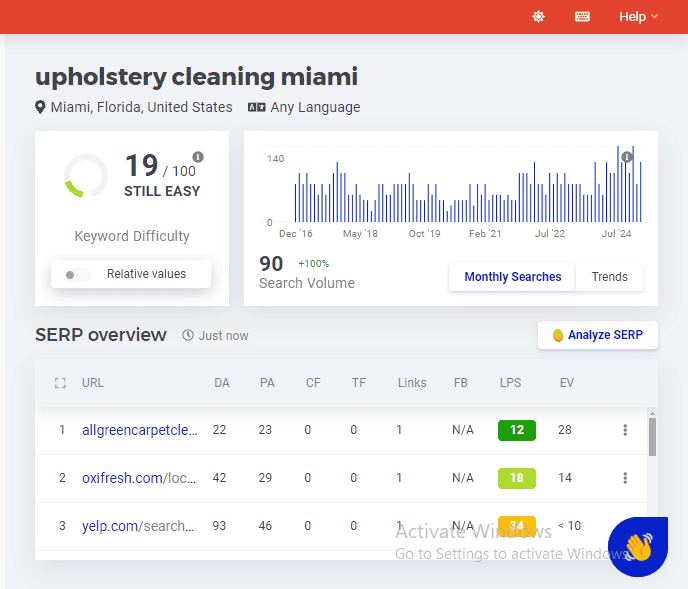
Task: Switch to the Monthly Searches tab
Action: [512, 277]
